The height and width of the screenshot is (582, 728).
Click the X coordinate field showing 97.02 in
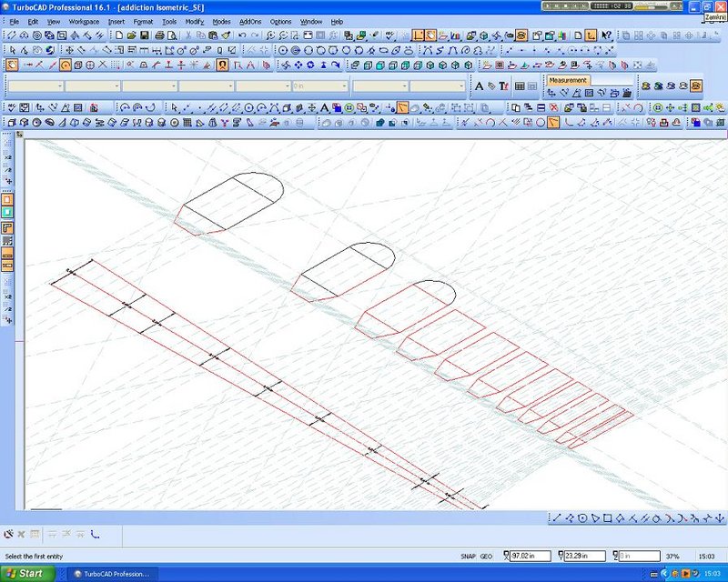(x=531, y=556)
